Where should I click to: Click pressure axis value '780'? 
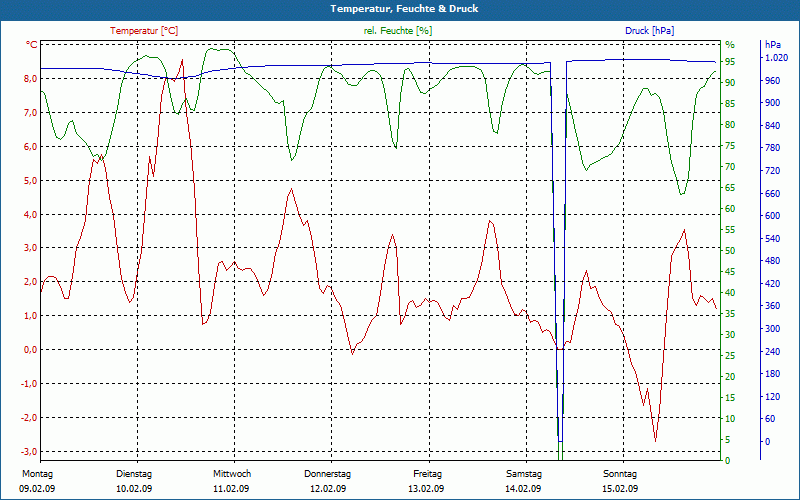pyautogui.click(x=773, y=148)
